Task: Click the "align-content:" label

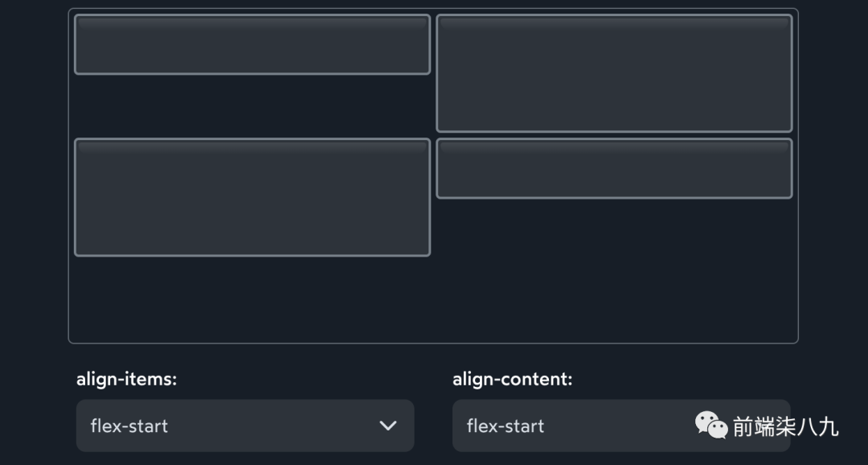Action: point(513,379)
